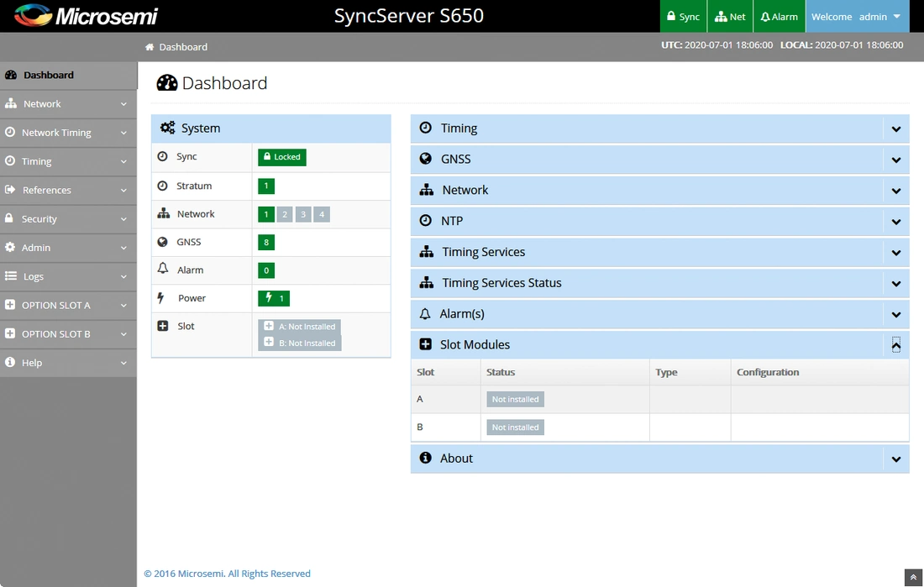Click network port 3 badge
924x587 pixels.
[x=303, y=214]
